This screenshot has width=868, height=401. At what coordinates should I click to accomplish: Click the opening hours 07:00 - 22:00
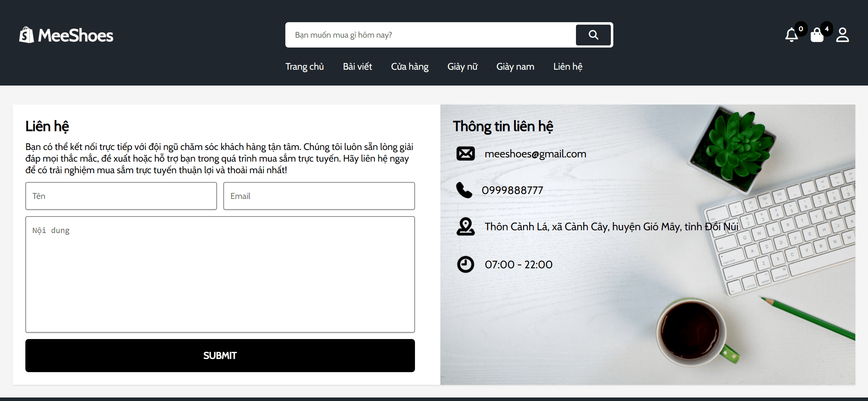[519, 264]
